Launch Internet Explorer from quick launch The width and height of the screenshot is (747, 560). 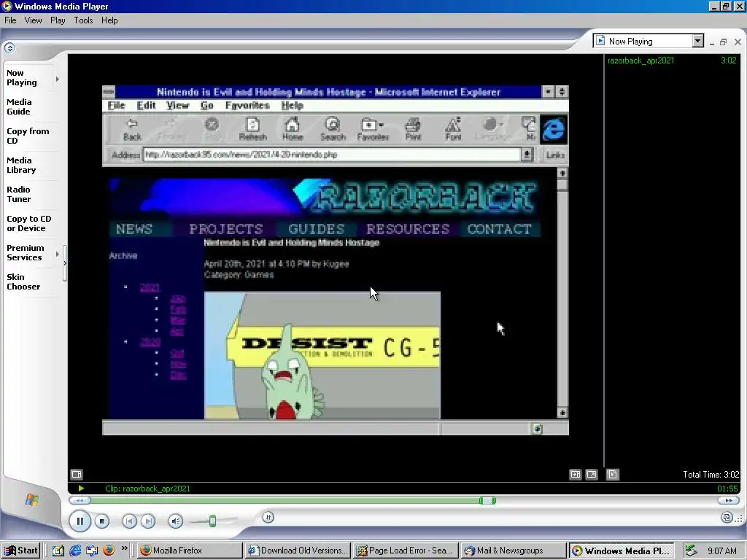pos(75,551)
